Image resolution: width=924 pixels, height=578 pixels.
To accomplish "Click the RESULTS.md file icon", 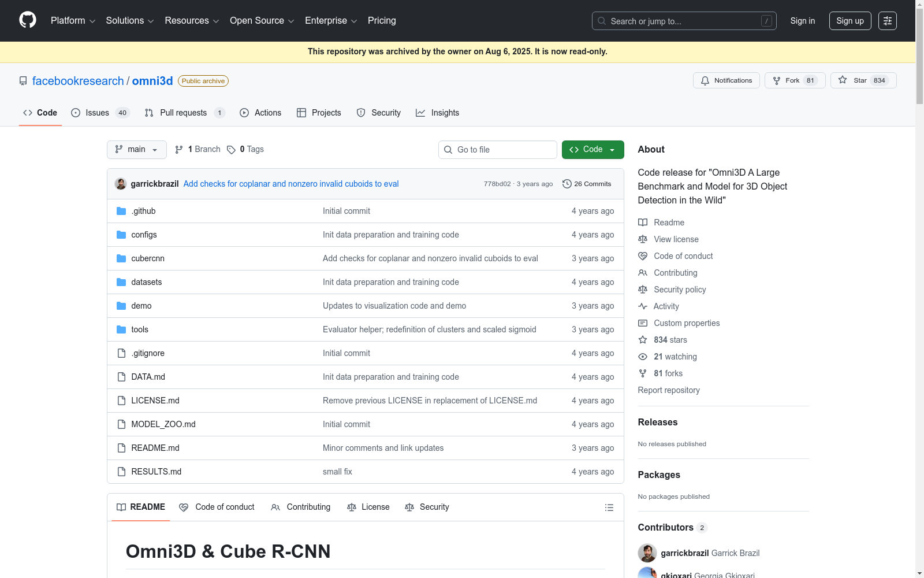I will pos(121,472).
